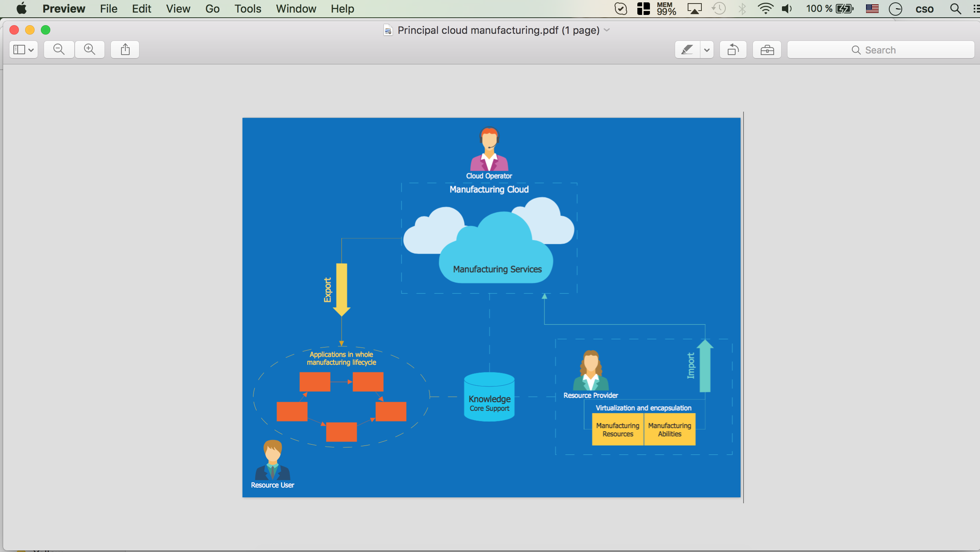Click the 'Manufacturing Cloud' heading text
This screenshot has width=980, height=552.
pyautogui.click(x=489, y=190)
